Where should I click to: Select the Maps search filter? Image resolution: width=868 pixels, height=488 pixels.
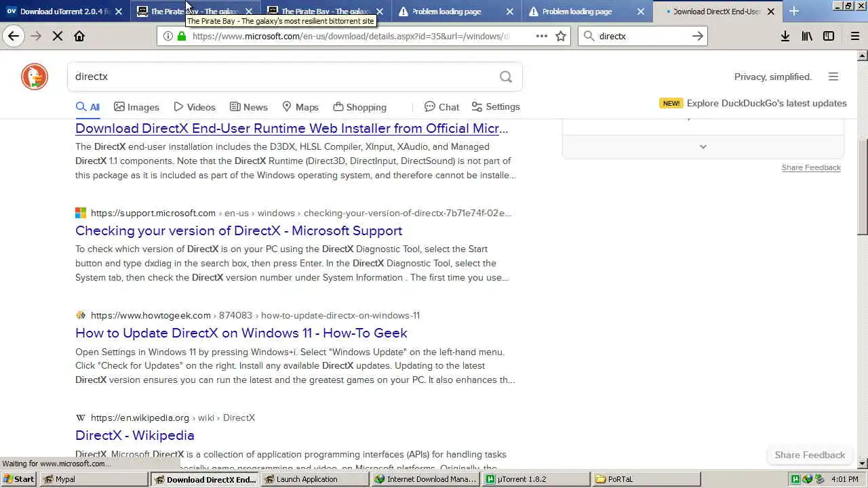click(300, 107)
